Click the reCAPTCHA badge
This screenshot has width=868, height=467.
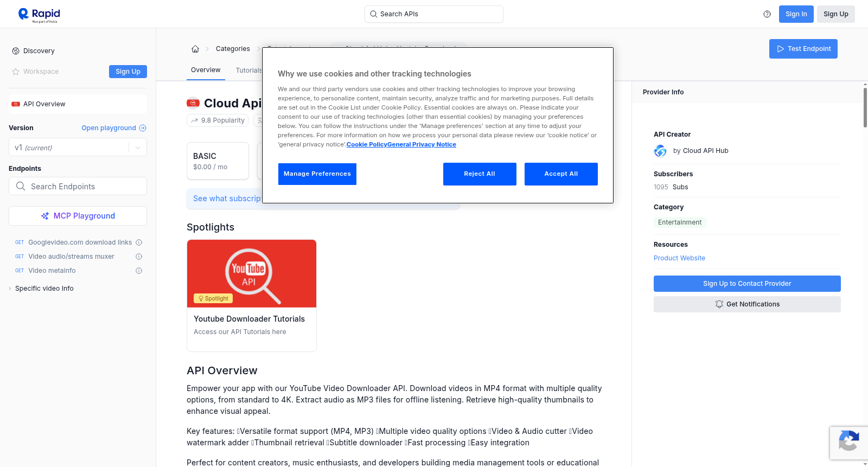click(848, 443)
